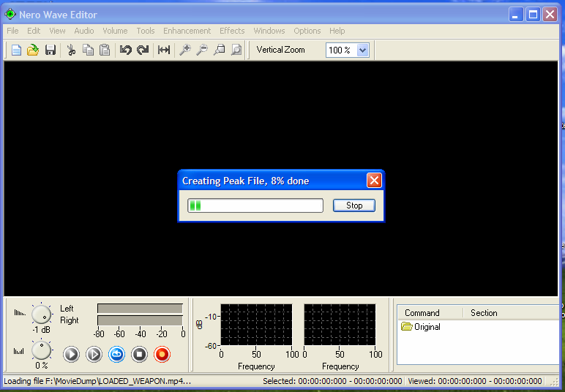Open the Windows menu

(269, 31)
